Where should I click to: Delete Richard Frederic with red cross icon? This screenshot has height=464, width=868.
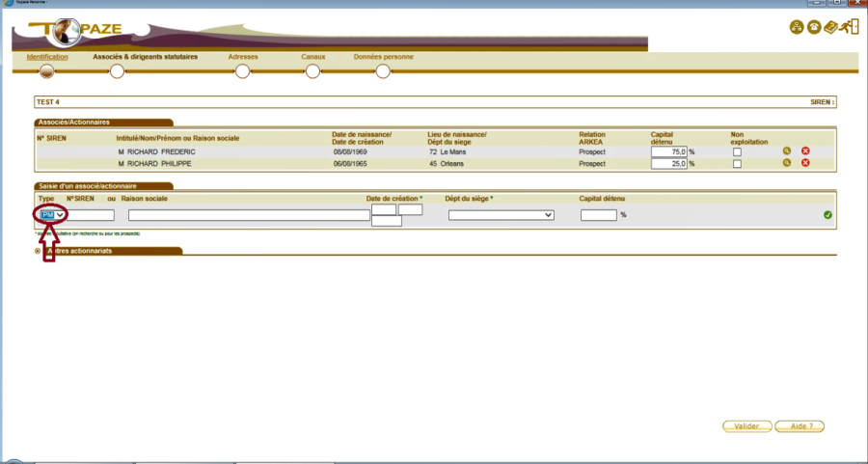click(x=805, y=151)
